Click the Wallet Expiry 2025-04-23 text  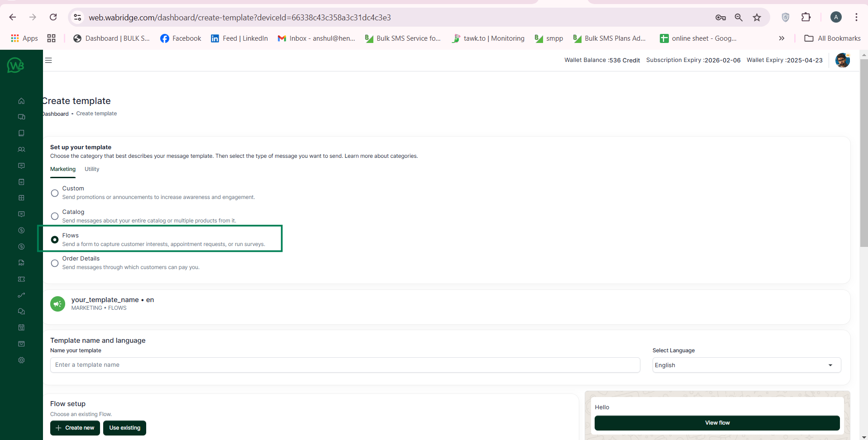[784, 60]
